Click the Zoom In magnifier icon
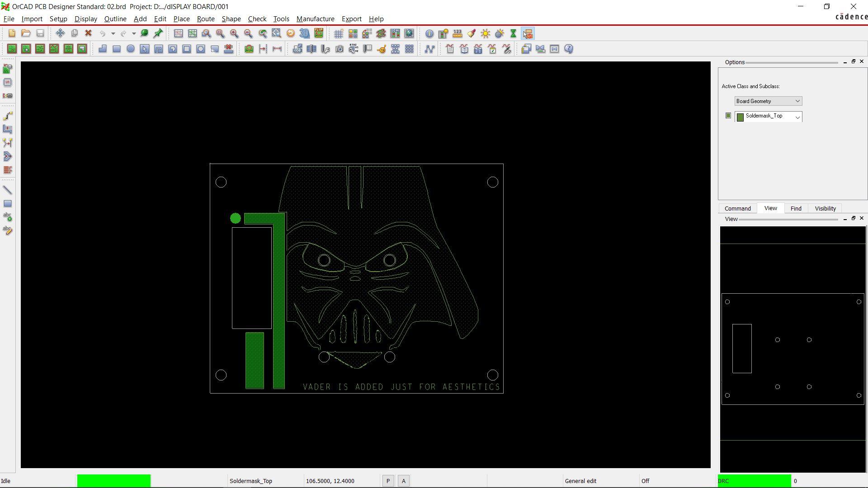The image size is (868, 488). click(x=234, y=33)
